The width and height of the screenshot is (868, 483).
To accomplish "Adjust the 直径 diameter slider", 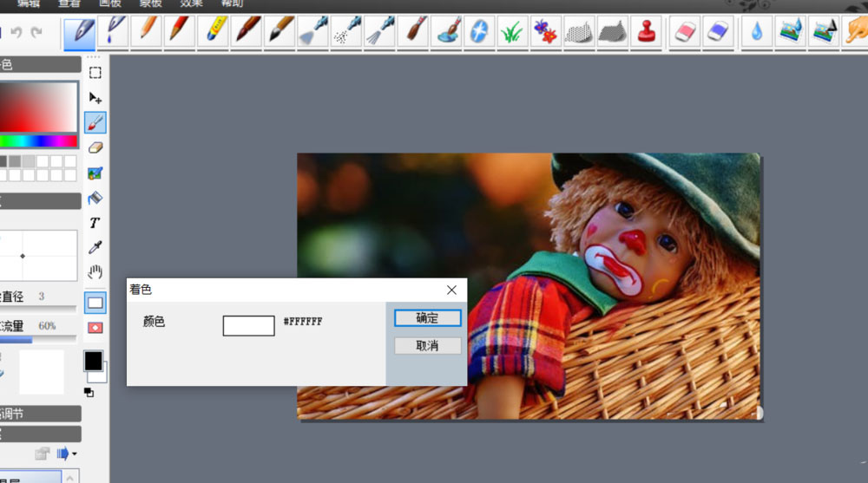I will coord(37,308).
